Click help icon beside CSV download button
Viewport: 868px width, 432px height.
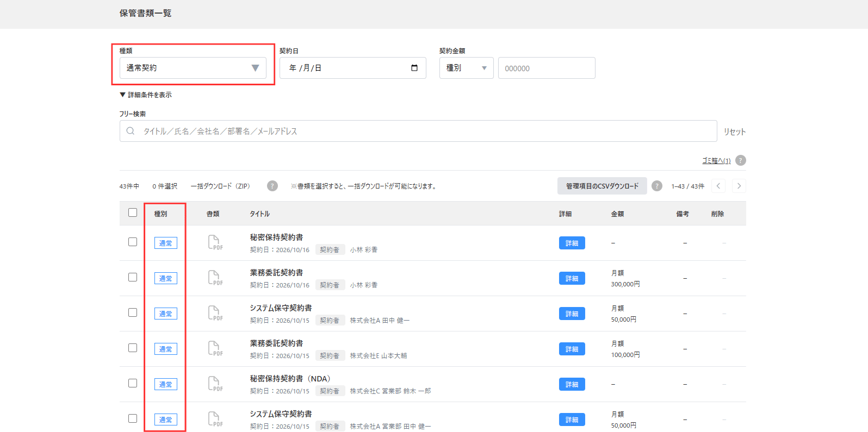(x=657, y=186)
